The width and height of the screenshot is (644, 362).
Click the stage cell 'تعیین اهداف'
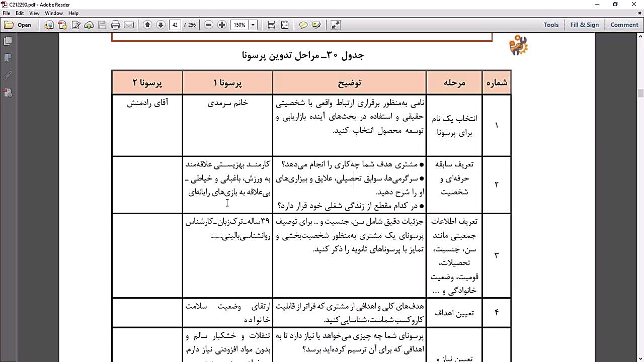[x=455, y=313]
